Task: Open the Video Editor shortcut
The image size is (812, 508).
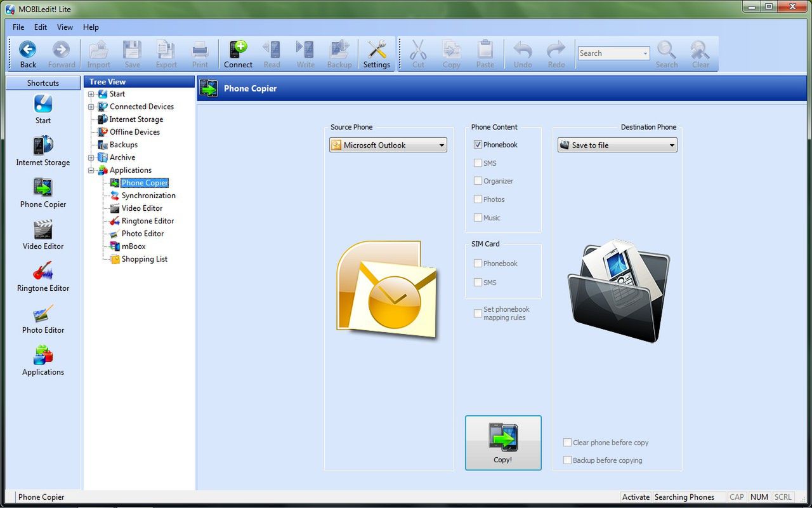Action: pos(43,235)
